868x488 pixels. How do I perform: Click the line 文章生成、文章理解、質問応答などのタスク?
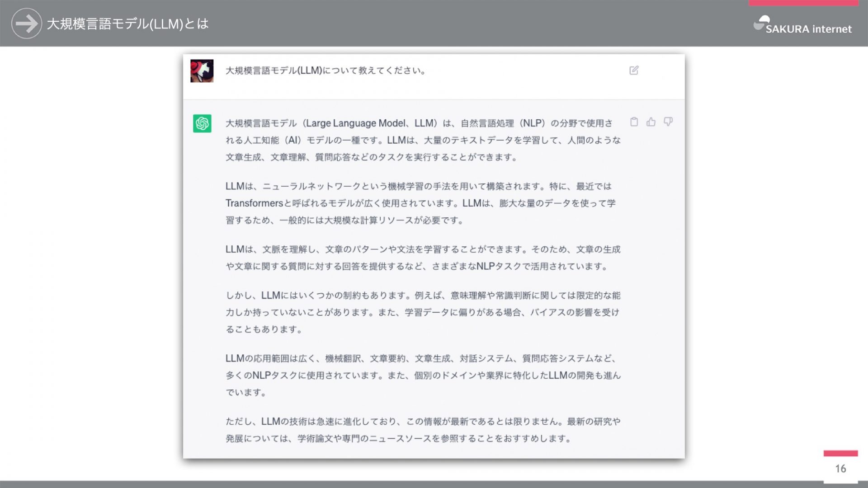372,157
